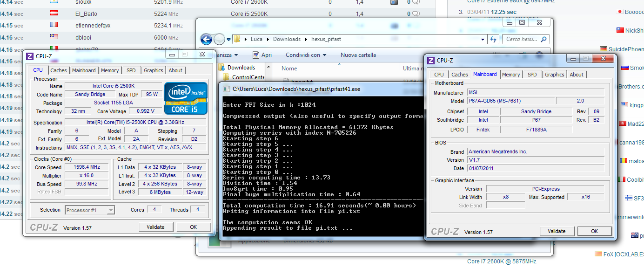Click Validate in left CPU-Z window
Viewport: 644px width, 268px height.
tap(156, 227)
